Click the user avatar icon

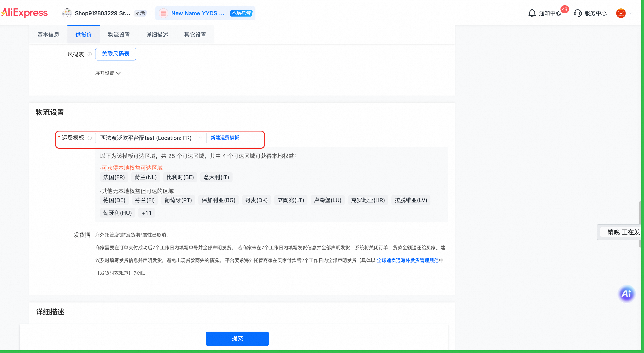coord(621,13)
